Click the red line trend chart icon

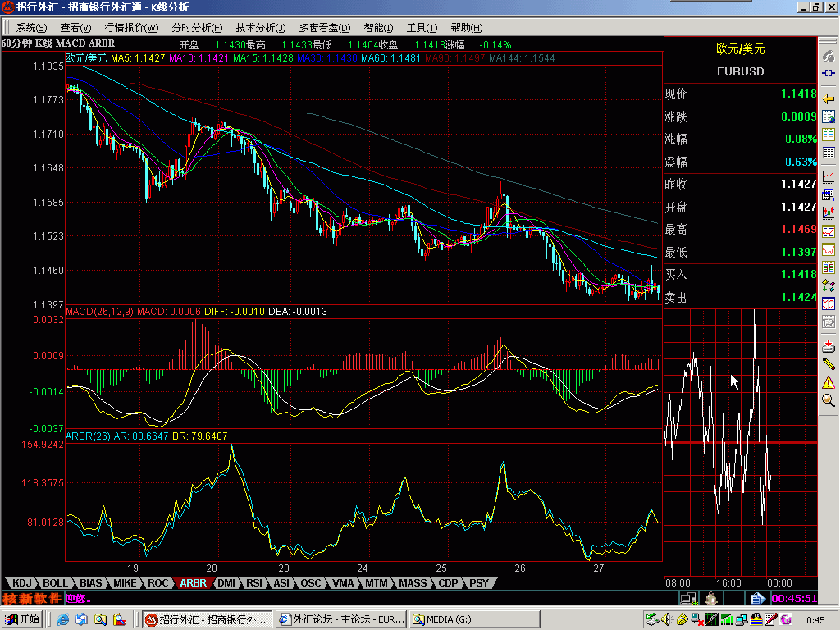pos(829,176)
